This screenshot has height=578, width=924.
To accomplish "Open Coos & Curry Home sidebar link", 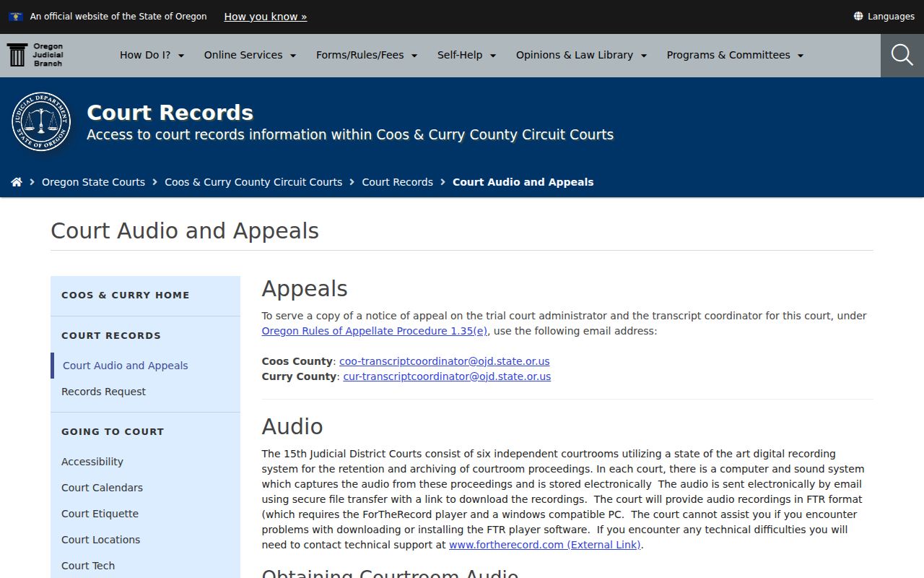I will 126,295.
